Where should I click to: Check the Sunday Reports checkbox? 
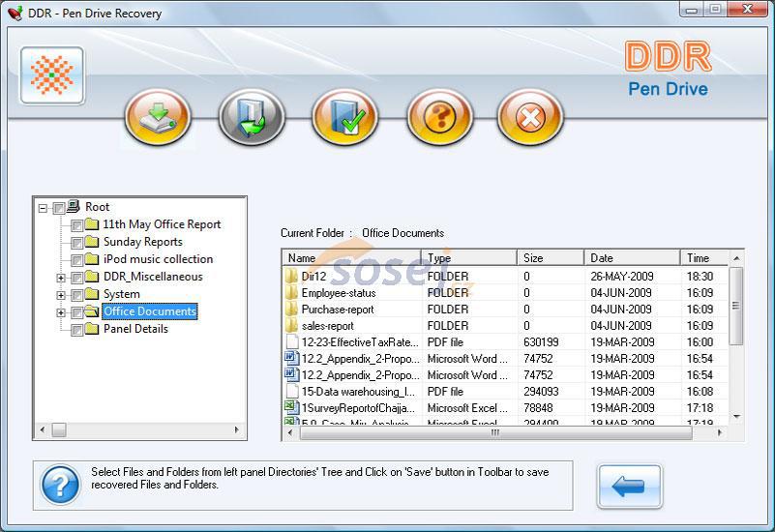point(76,243)
